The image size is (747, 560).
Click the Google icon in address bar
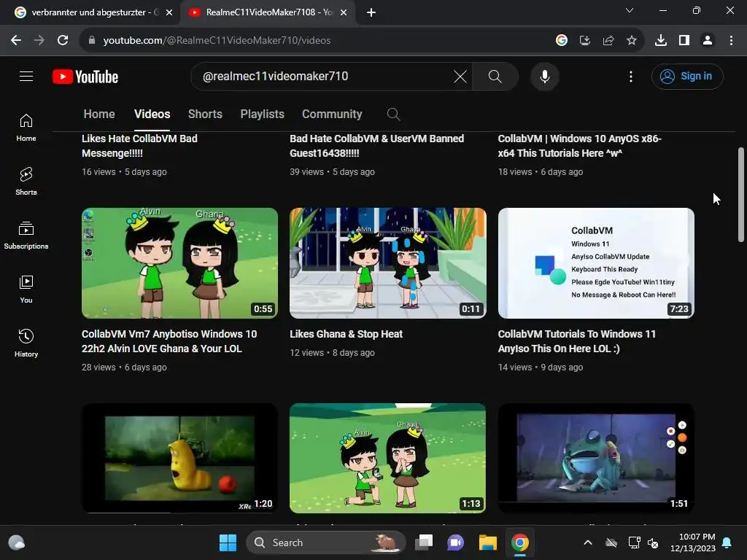click(561, 41)
